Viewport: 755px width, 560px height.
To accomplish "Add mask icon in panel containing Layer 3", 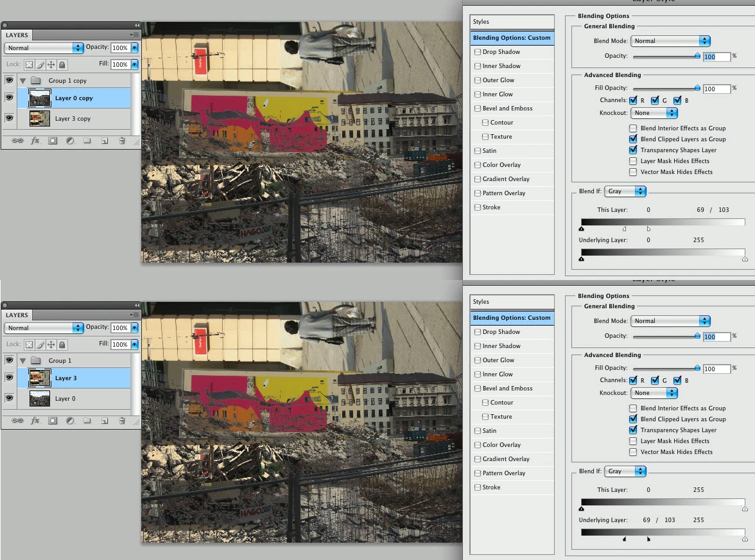I will [53, 421].
